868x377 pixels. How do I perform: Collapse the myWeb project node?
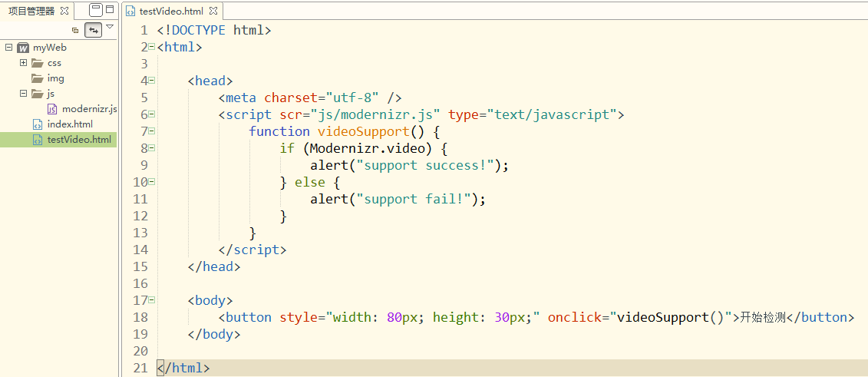[x=8, y=47]
